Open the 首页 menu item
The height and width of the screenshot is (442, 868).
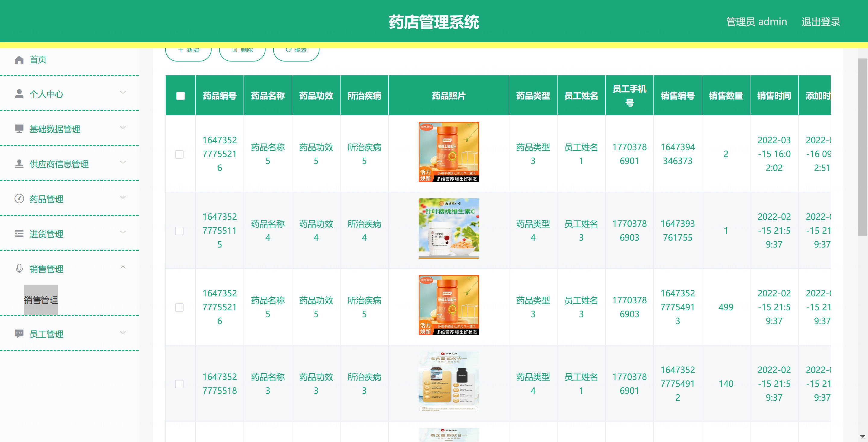click(38, 60)
